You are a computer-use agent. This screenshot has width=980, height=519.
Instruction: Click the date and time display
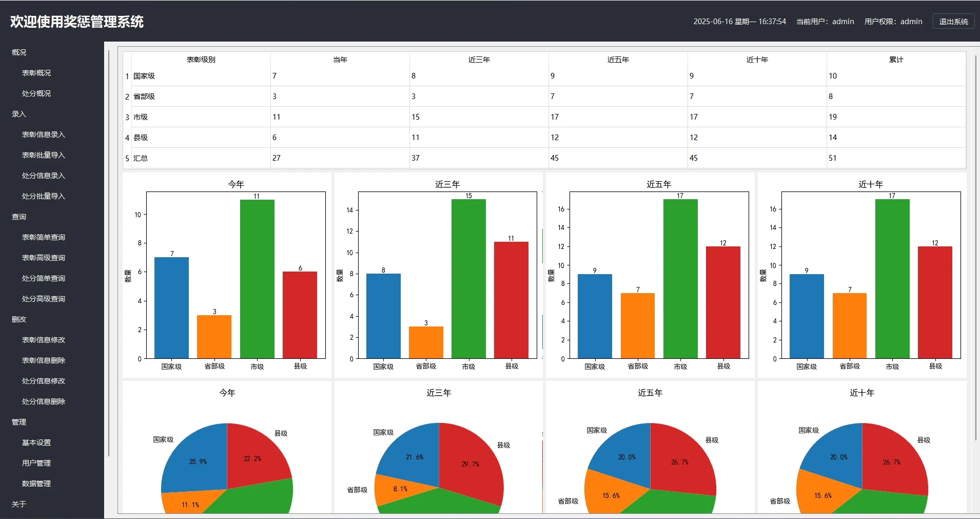(x=739, y=22)
